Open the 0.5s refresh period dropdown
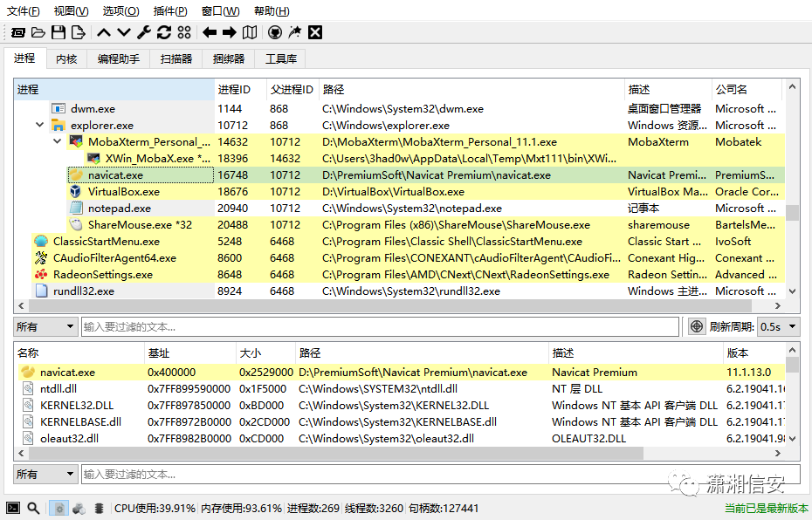The width and height of the screenshot is (812, 520). point(778,326)
